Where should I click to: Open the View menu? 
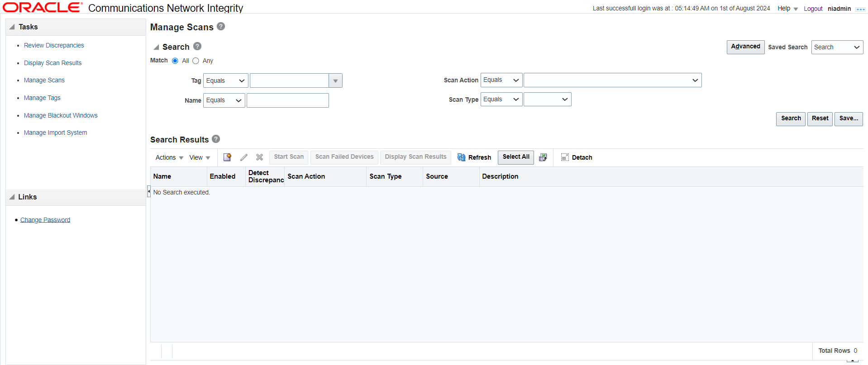tap(200, 157)
